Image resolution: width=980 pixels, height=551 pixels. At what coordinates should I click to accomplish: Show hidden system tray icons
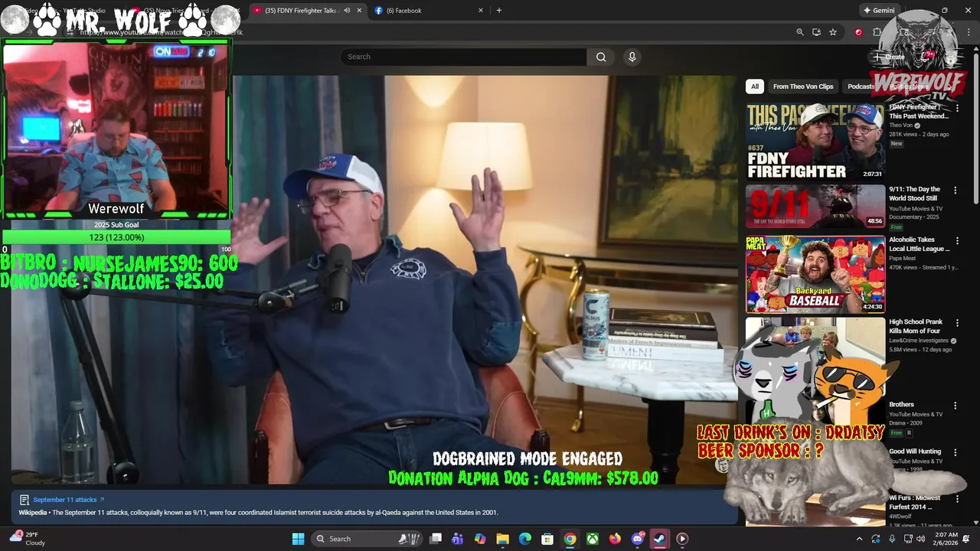click(x=859, y=539)
